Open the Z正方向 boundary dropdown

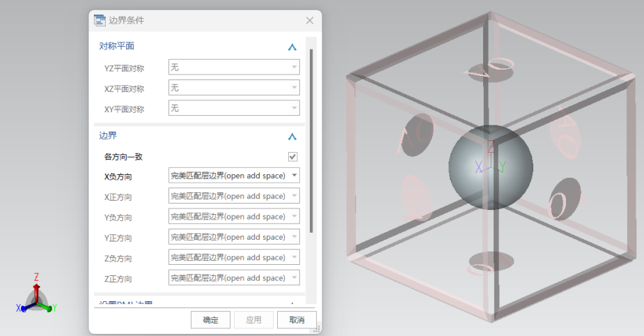(234, 278)
